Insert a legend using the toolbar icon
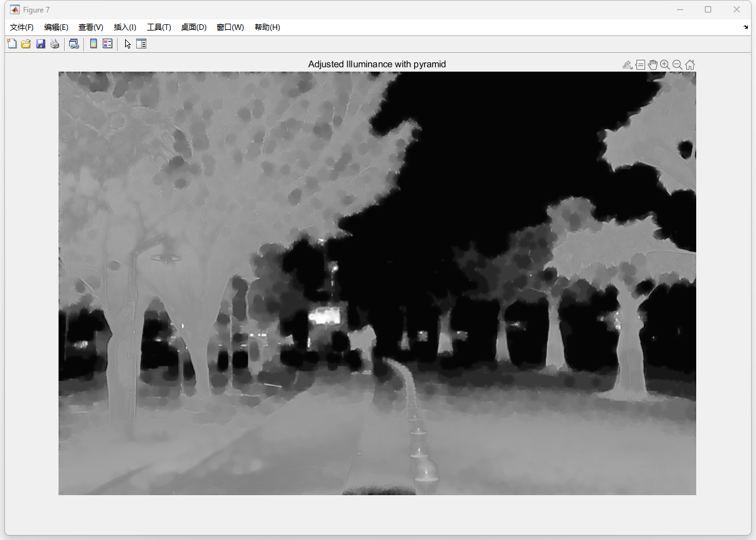Image resolution: width=756 pixels, height=540 pixels. click(x=107, y=44)
